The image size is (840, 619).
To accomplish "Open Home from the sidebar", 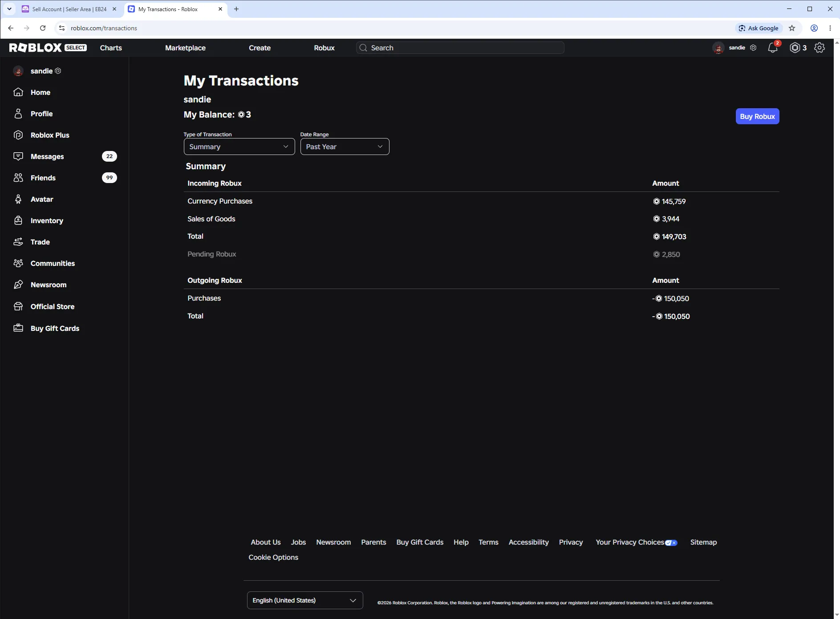I will pyautogui.click(x=40, y=92).
